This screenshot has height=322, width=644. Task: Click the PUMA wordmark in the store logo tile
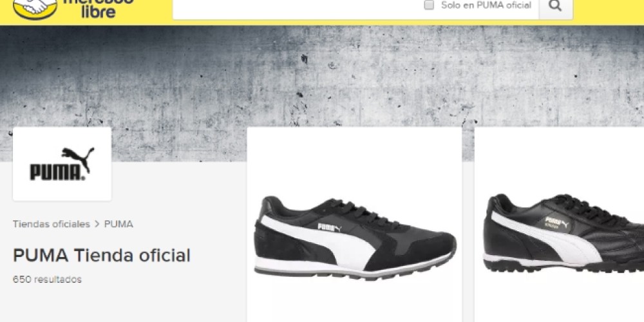click(57, 173)
